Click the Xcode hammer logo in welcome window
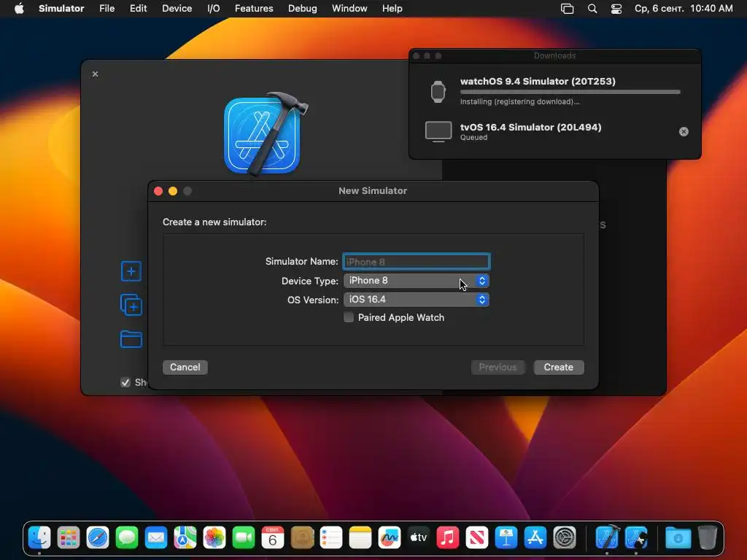 pyautogui.click(x=265, y=133)
